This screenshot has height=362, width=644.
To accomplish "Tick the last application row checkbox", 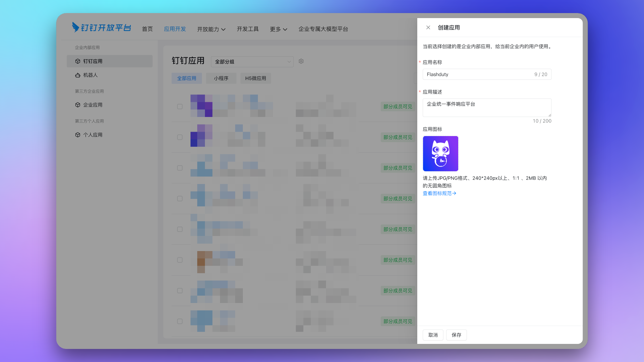I will (x=180, y=321).
